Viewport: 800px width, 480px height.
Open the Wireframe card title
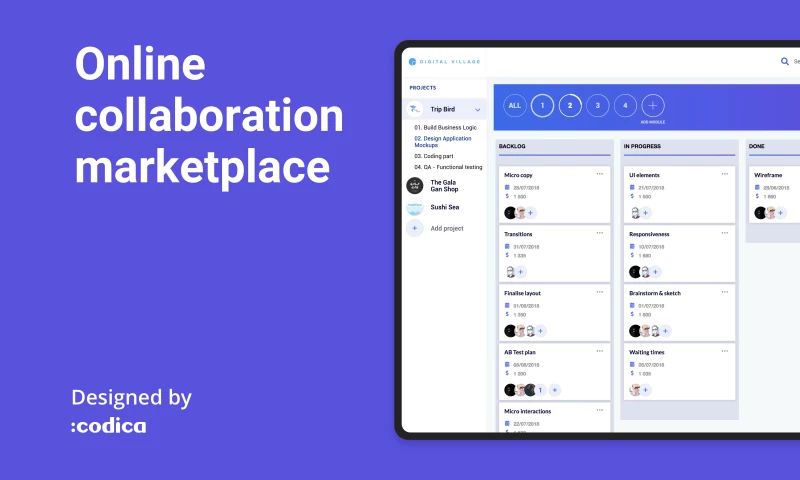768,175
